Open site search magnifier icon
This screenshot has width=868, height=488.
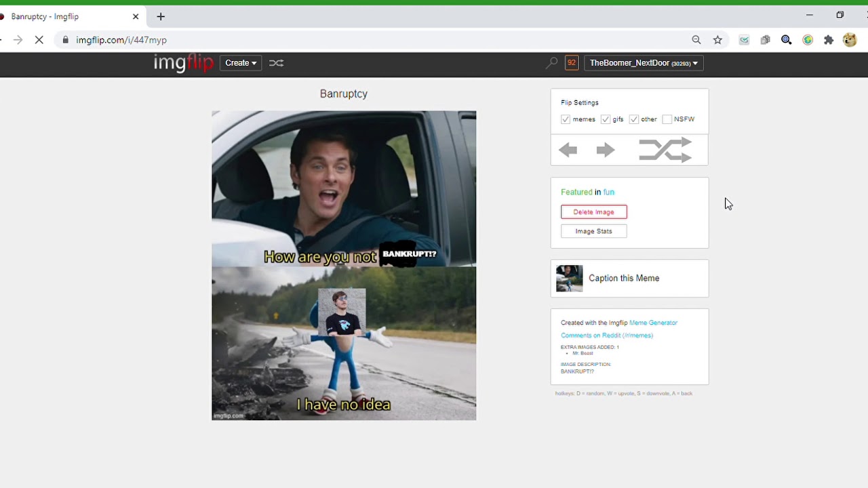click(x=552, y=63)
